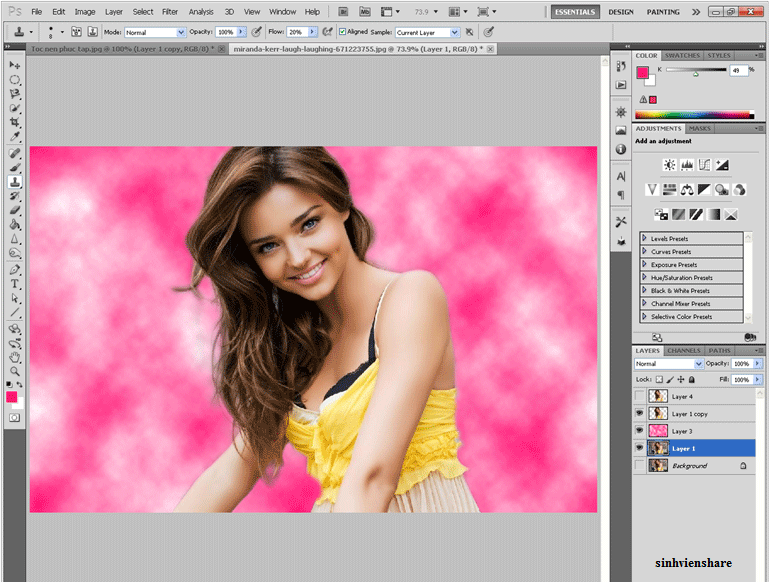The width and height of the screenshot is (769, 582).
Task: Click the Essentials workspace button
Action: [x=576, y=12]
